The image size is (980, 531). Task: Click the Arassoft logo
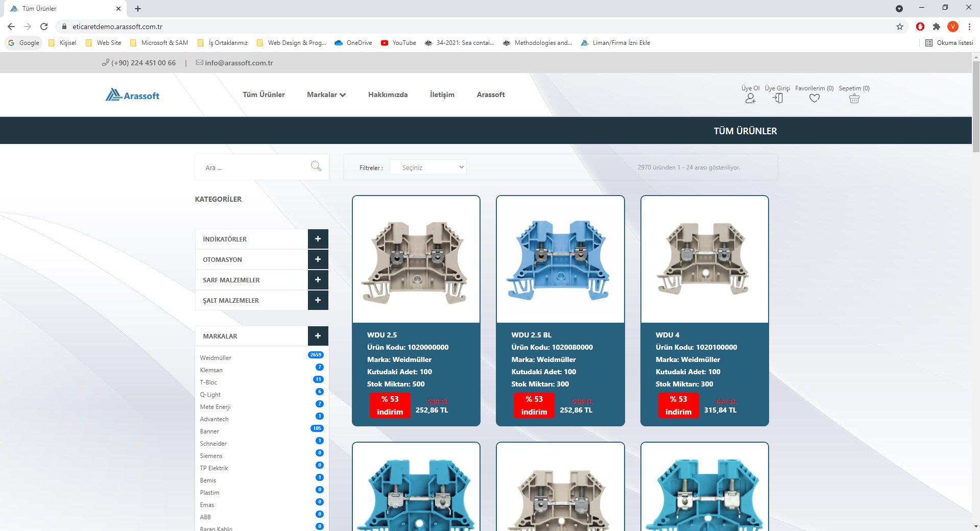point(132,95)
